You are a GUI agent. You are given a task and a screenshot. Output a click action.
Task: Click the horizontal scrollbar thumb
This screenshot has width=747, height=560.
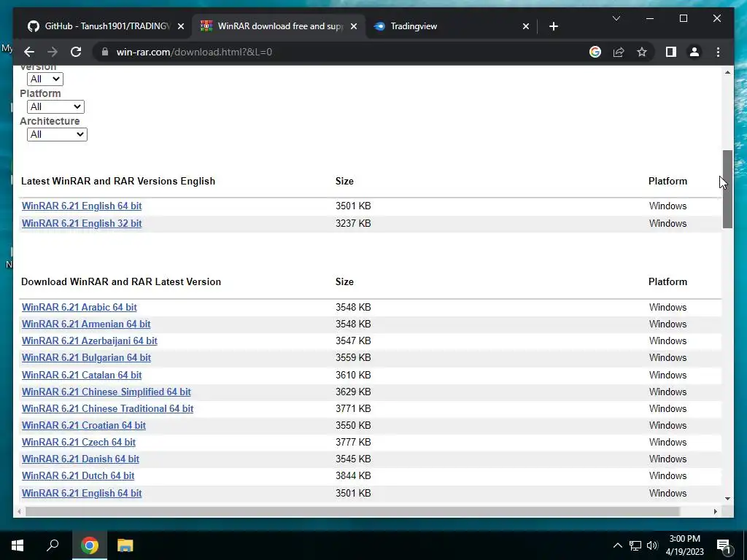tap(352, 511)
